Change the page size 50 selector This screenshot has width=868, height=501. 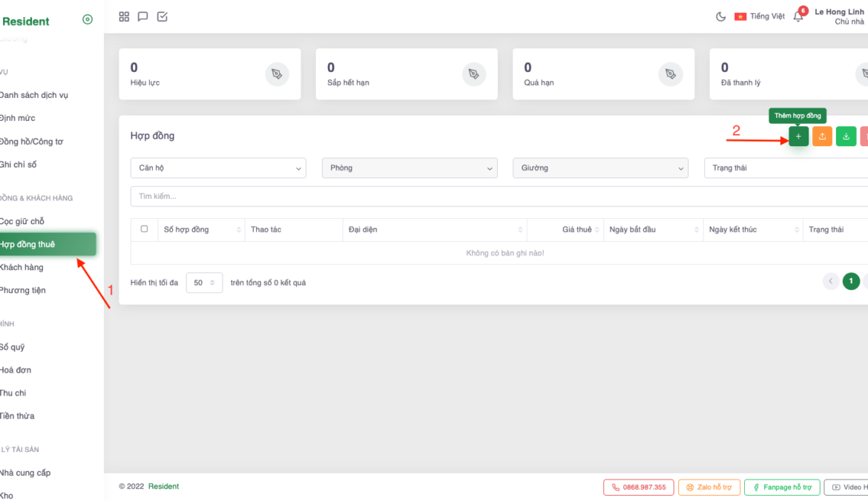[204, 283]
